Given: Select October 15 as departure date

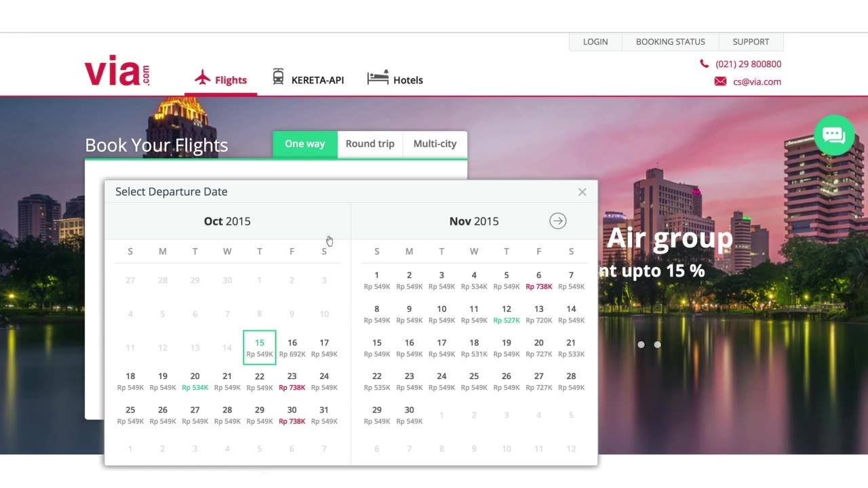Looking at the screenshot, I should (260, 348).
